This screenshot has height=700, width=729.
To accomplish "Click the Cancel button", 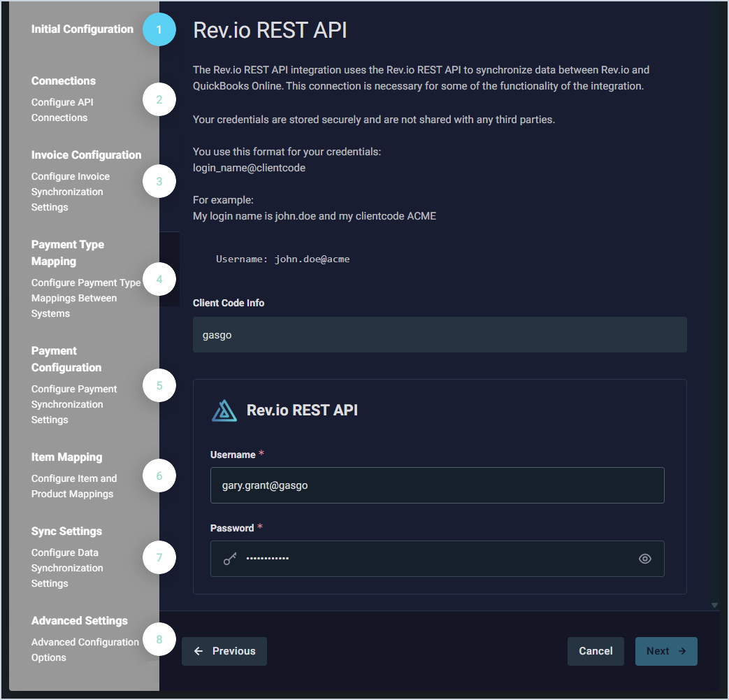I will tap(596, 651).
